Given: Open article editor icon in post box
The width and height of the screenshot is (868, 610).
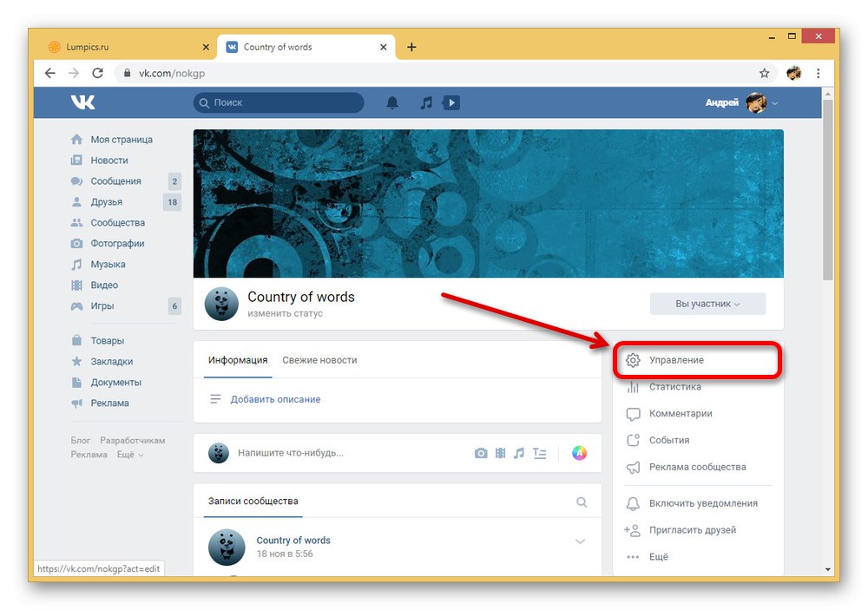Looking at the screenshot, I should click(539, 453).
